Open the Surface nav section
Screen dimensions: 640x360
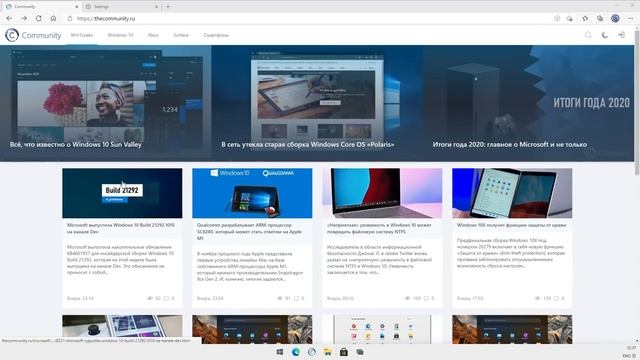[181, 35]
